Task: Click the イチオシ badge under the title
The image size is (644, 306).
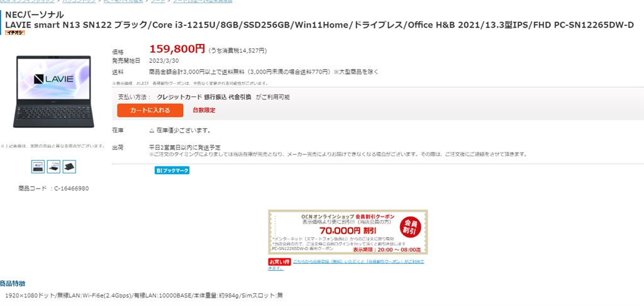Action: tap(16, 33)
